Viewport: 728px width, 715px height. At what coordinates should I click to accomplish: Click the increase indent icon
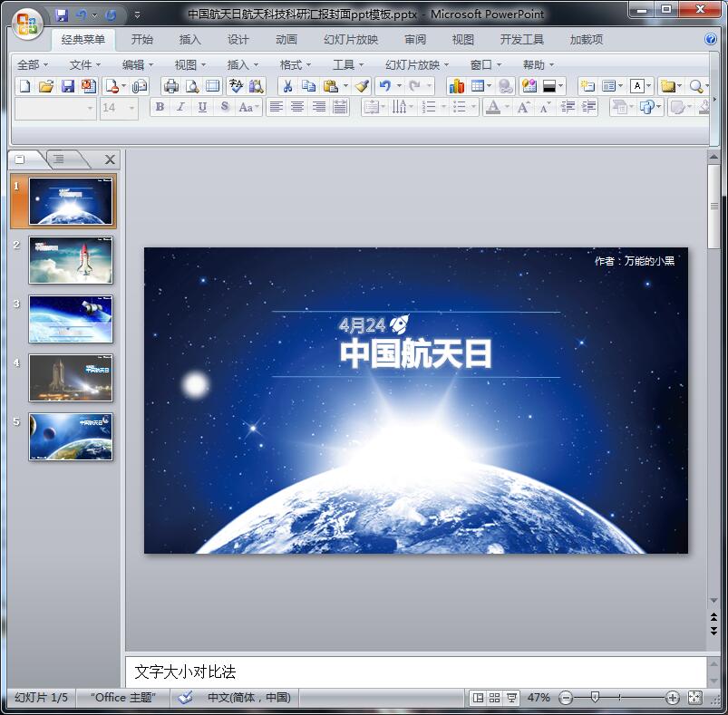(588, 108)
